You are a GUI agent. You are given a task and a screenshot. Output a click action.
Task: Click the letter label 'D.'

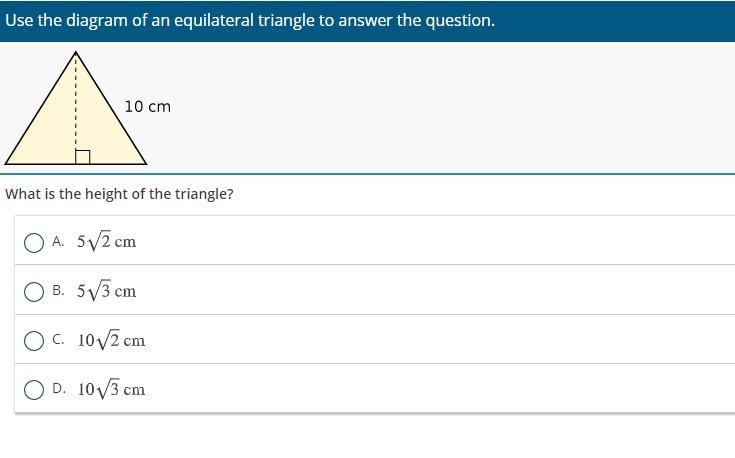click(x=59, y=389)
